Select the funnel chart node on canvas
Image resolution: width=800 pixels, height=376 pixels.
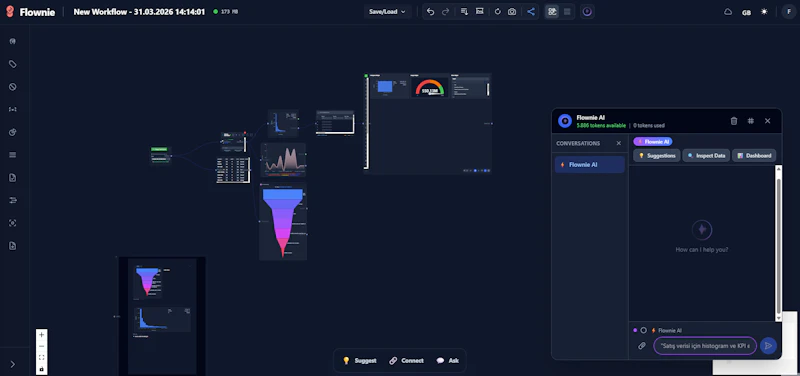[283, 221]
